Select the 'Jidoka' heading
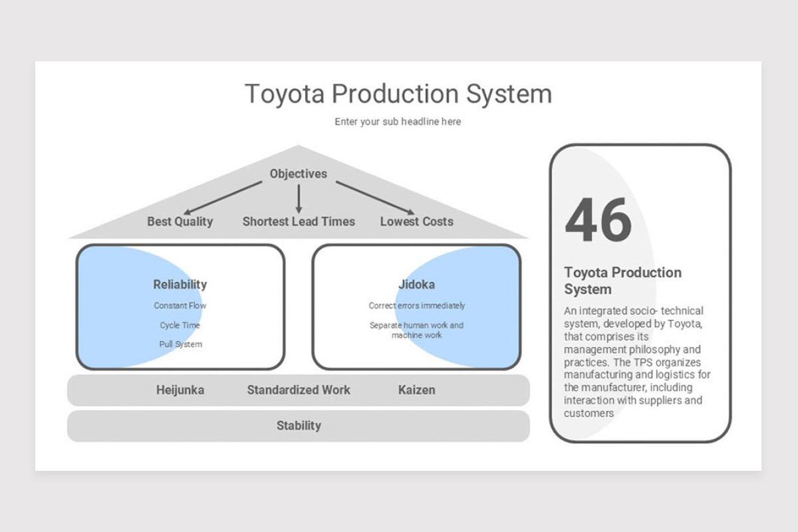Viewport: 798px width, 532px height. coord(417,285)
